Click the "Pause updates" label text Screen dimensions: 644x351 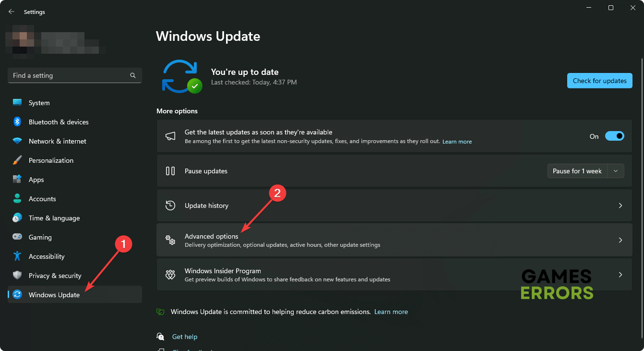(x=206, y=171)
